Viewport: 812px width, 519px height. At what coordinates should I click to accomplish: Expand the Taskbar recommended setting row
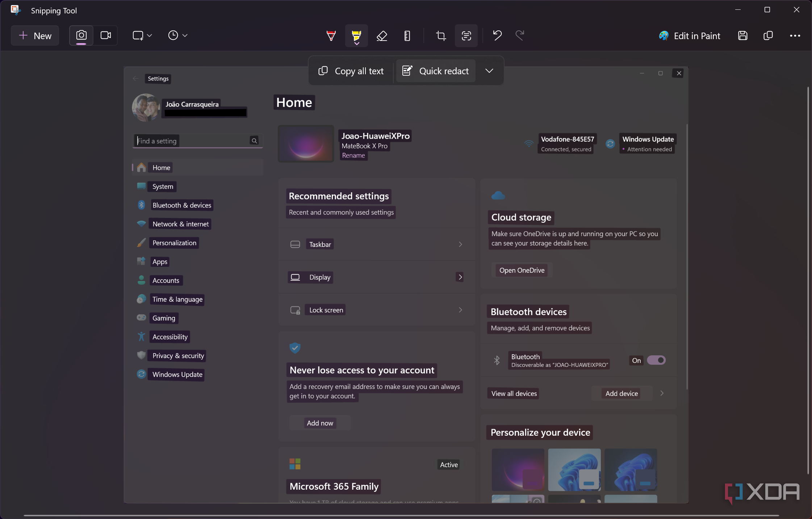377,244
